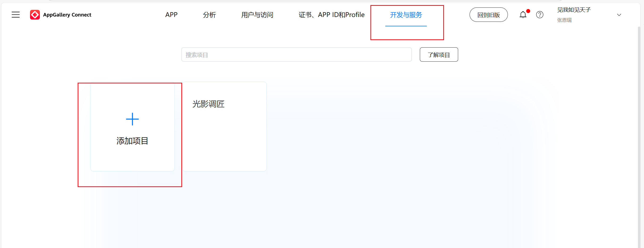Open the 用户与访问 tab
The height and width of the screenshot is (248, 644).
click(x=257, y=15)
